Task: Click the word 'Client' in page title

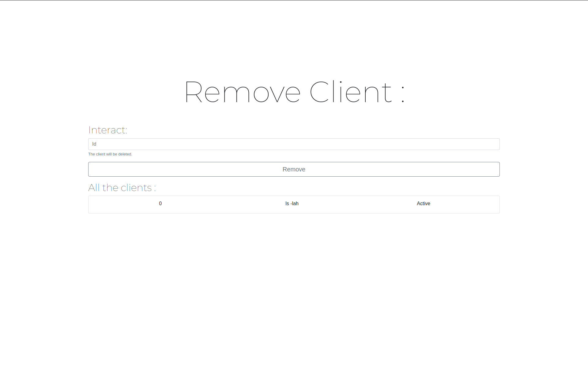Action: [351, 92]
